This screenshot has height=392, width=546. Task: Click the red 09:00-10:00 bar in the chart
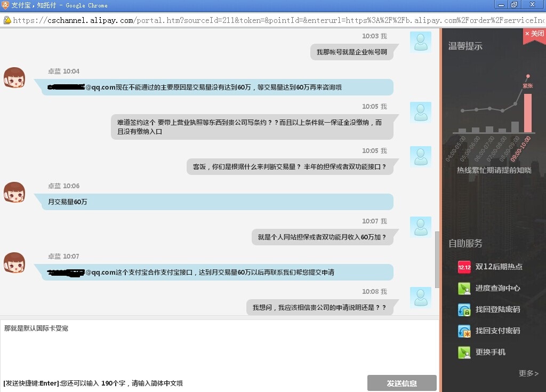(x=528, y=113)
